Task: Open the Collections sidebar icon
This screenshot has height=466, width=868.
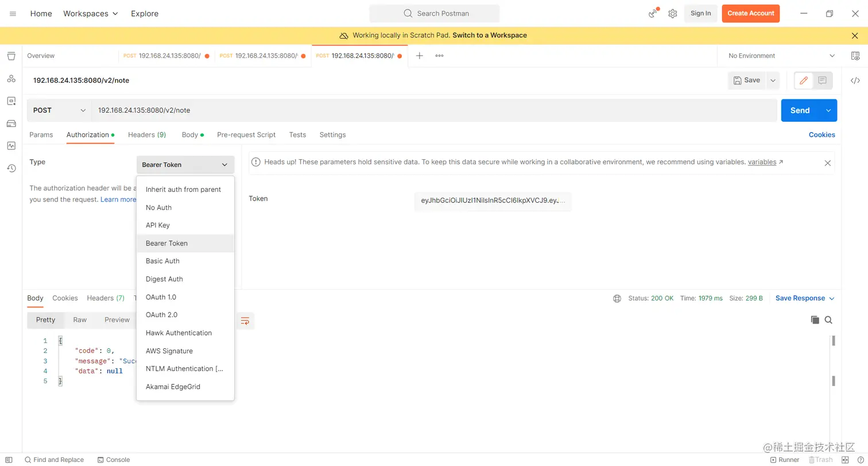Action: pos(11,56)
